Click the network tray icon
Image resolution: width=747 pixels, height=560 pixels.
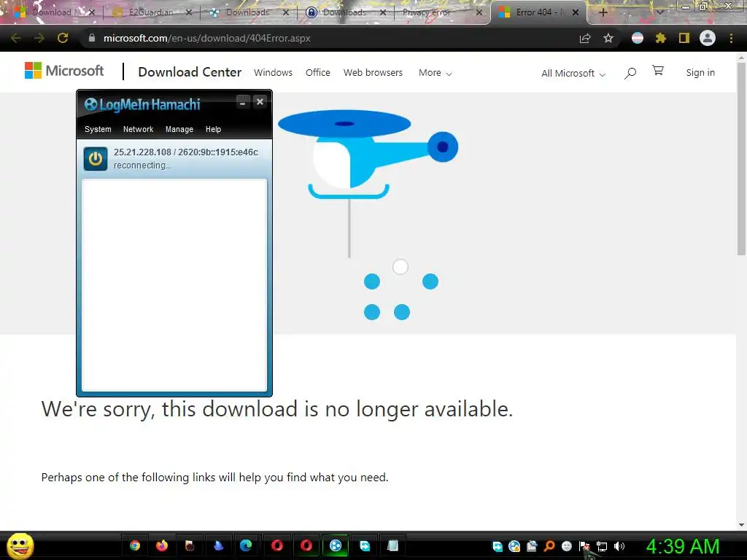[x=602, y=547]
